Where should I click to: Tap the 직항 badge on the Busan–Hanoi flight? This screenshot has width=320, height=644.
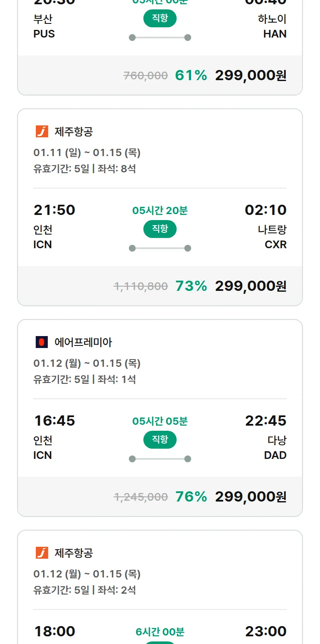160,18
